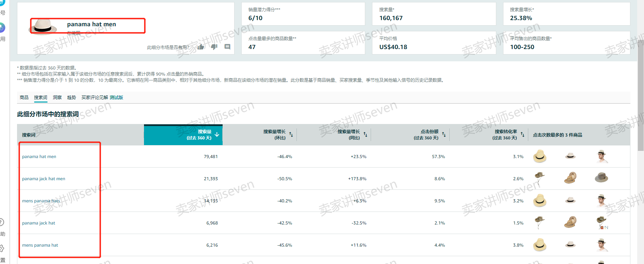This screenshot has height=264, width=644.
Task: Open first product thumbnail in panama jack hat men row
Action: (540, 178)
